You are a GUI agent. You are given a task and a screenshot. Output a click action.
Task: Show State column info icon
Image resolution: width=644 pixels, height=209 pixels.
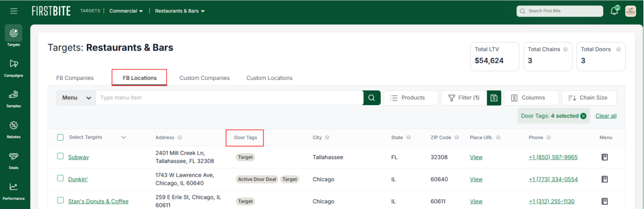(408, 137)
